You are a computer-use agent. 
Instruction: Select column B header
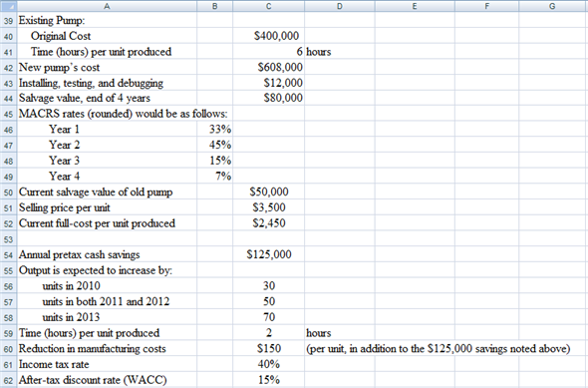coord(215,6)
